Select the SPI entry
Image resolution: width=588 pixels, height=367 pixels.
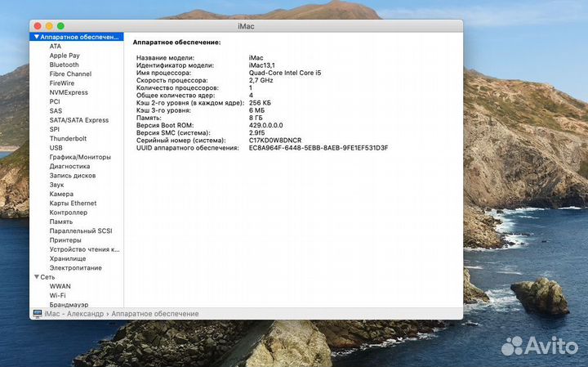tap(55, 129)
